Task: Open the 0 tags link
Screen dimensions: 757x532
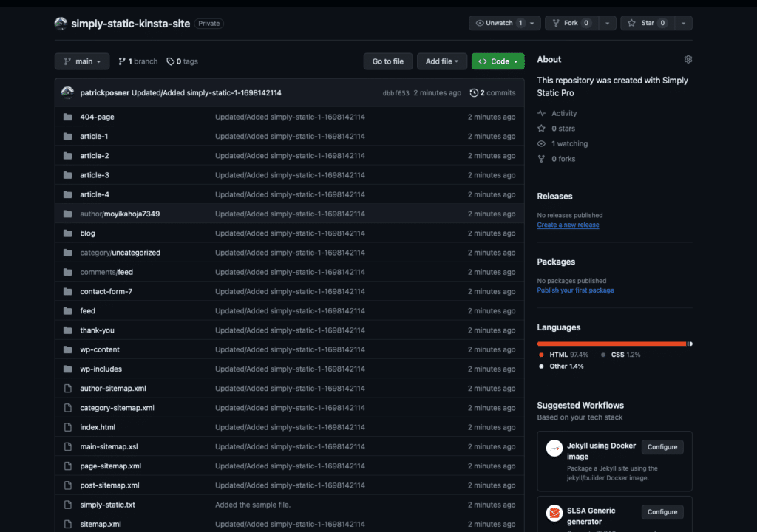Action: pyautogui.click(x=182, y=61)
